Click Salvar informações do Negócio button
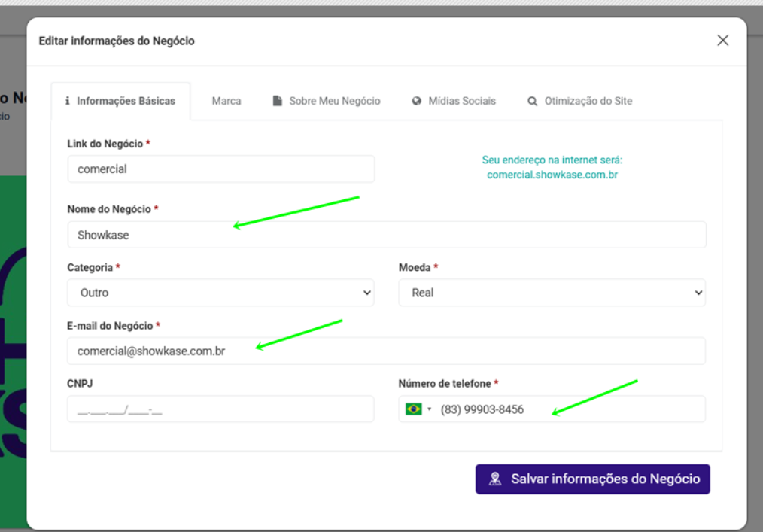This screenshot has width=763, height=532. click(x=593, y=479)
